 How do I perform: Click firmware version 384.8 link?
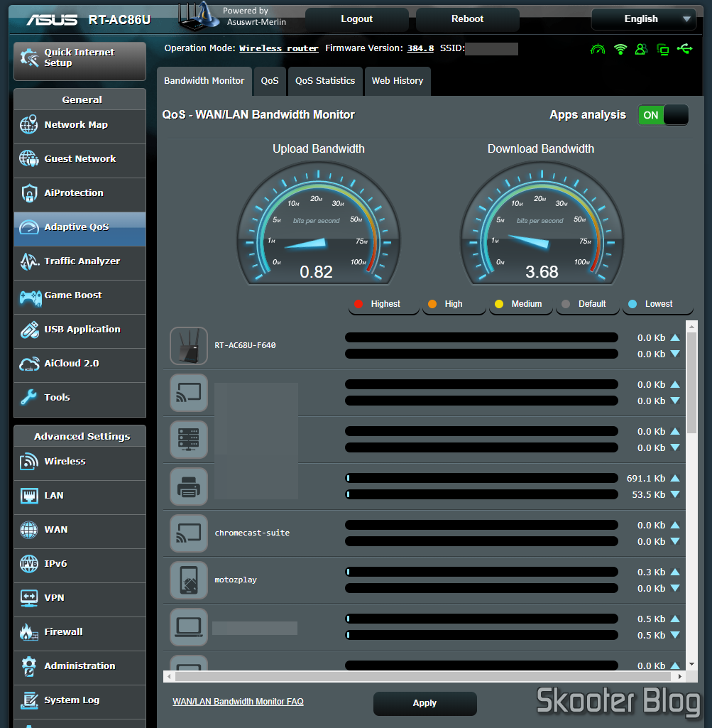(420, 48)
